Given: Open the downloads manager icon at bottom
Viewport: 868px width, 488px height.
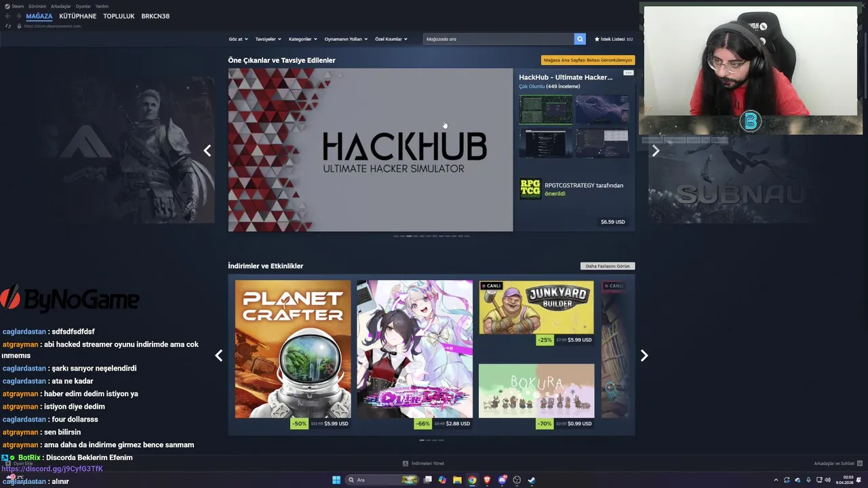Looking at the screenshot, I should [406, 464].
